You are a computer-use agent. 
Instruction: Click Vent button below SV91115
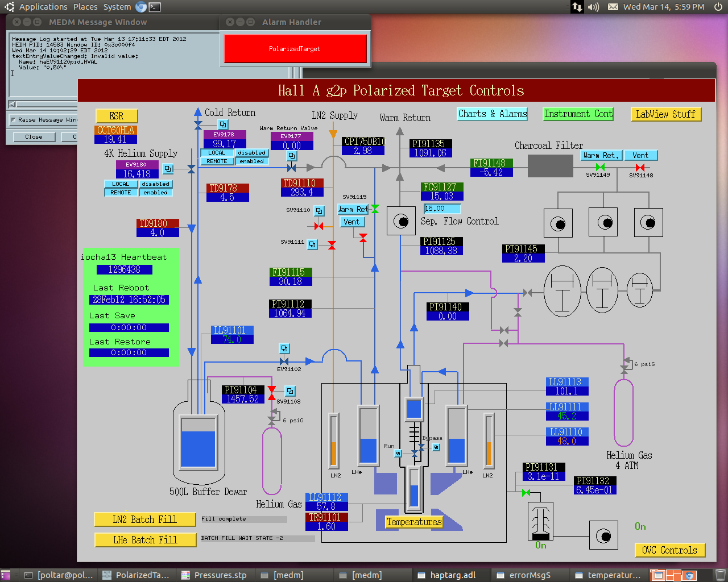(351, 222)
